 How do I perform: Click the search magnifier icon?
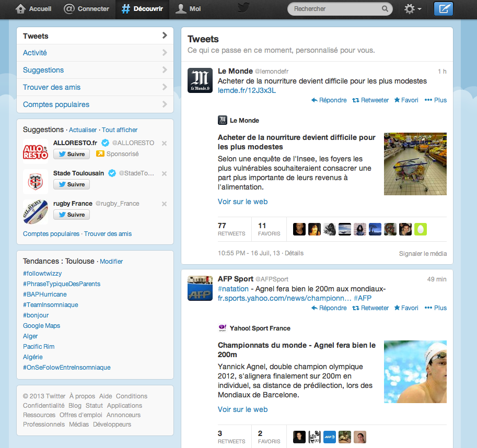tap(385, 9)
